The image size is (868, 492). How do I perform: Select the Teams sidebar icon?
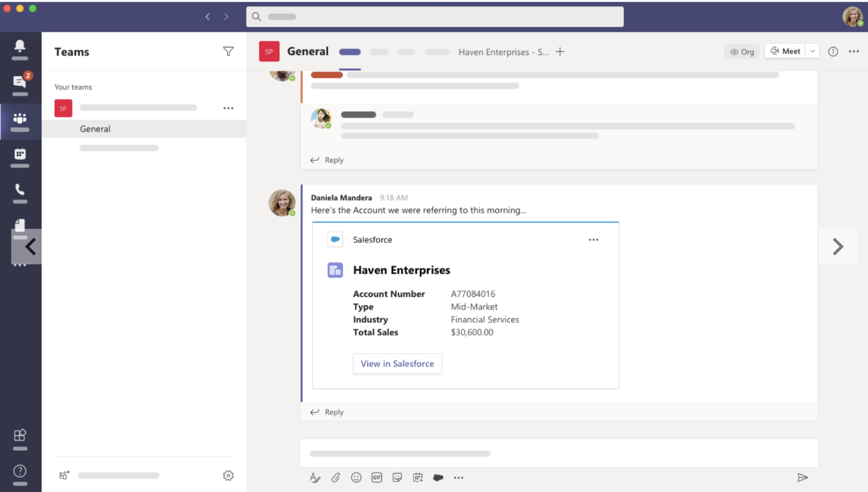coord(20,118)
